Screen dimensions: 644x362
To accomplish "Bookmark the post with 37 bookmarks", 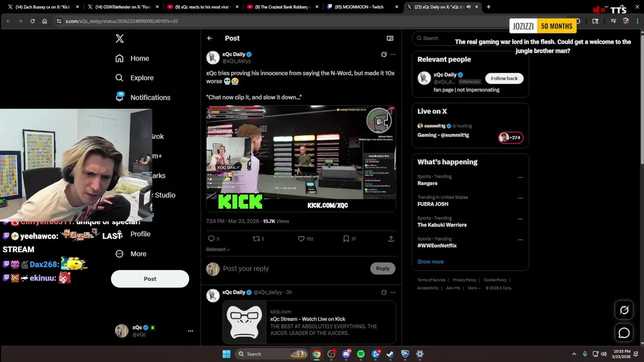I will (x=350, y=239).
